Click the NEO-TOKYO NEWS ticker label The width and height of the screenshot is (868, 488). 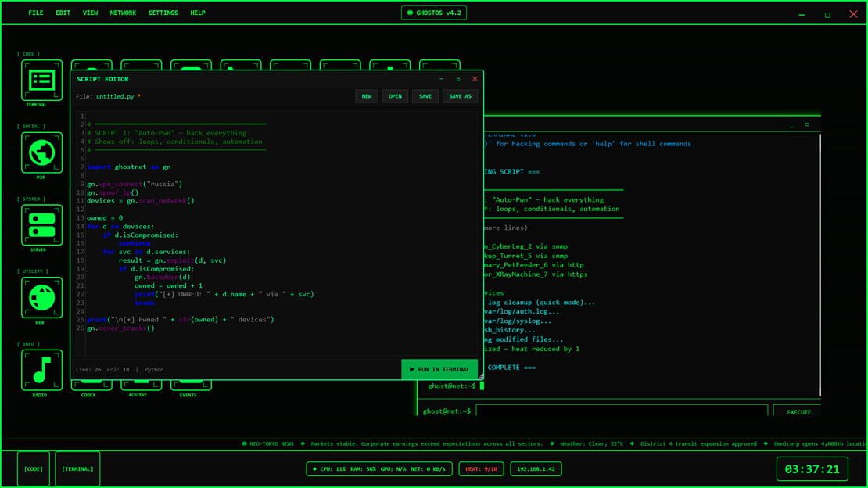click(x=268, y=443)
